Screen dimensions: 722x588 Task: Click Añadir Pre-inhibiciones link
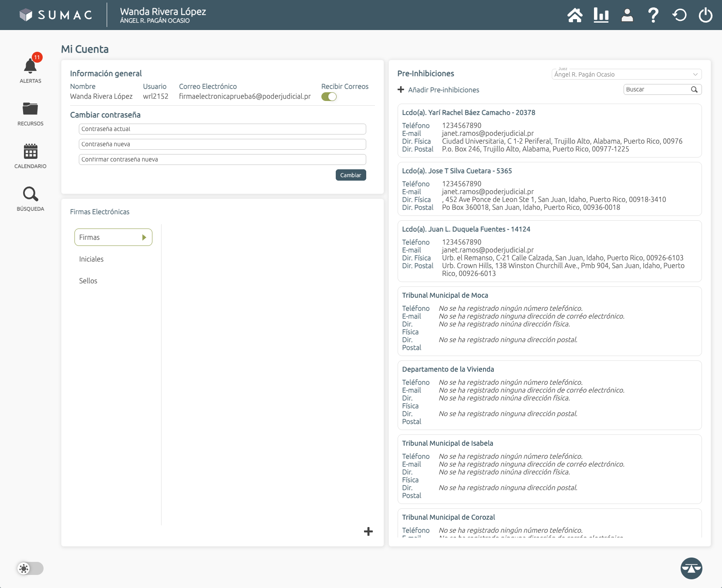[x=439, y=90]
